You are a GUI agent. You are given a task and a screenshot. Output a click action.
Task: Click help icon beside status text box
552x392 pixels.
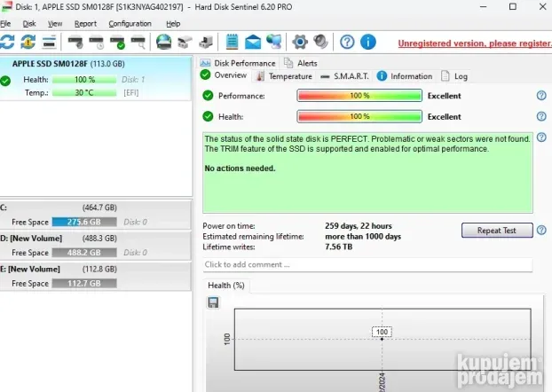[x=541, y=137]
